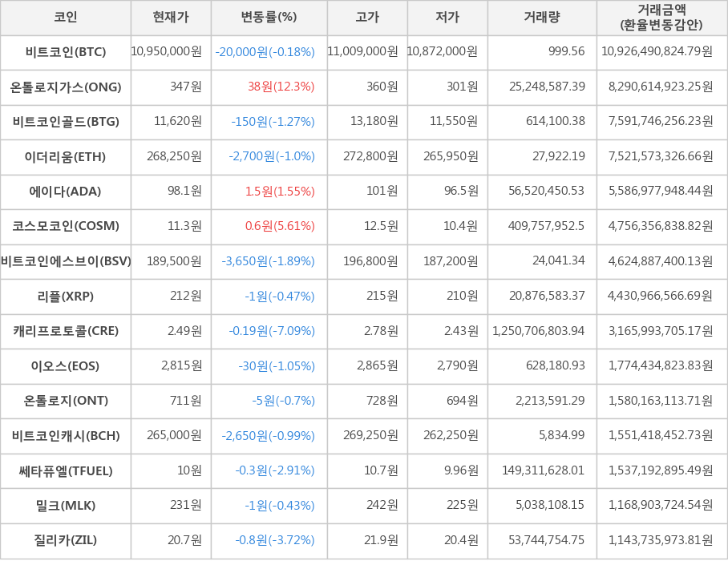Screen dimensions: 728x561
Task: Select the 변동률(%) column header
Action: (x=269, y=18)
